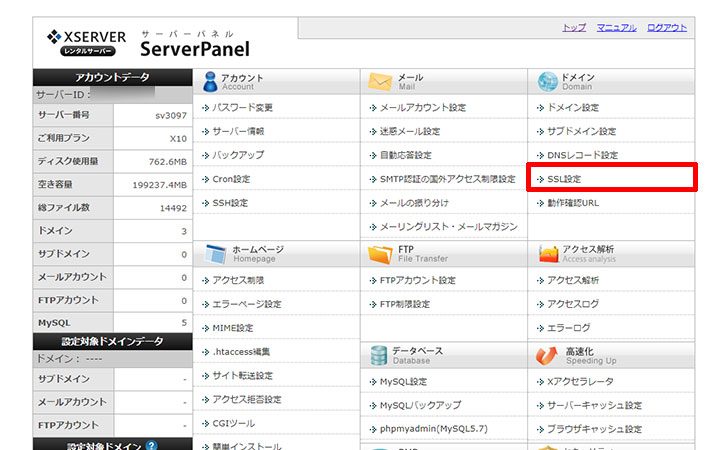This screenshot has width=728, height=450.
Task: Open SSL設定
Action: pyautogui.click(x=564, y=179)
